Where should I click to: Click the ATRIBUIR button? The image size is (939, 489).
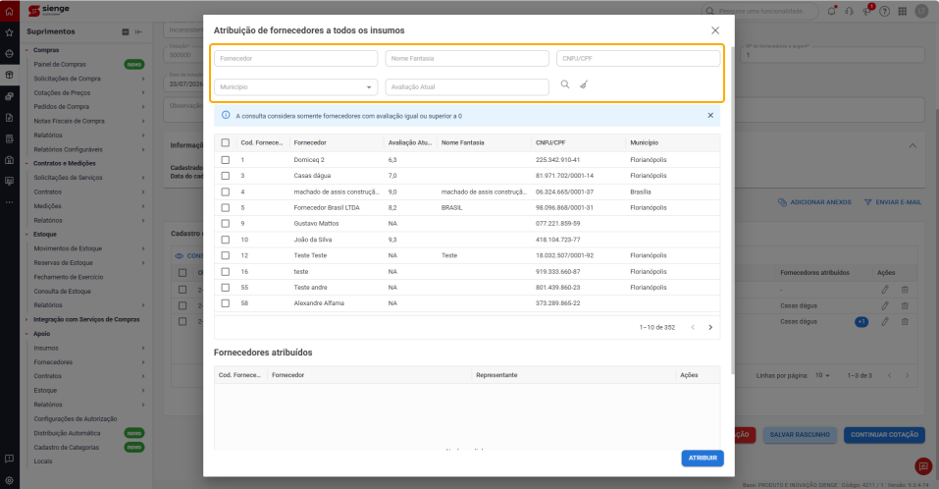tap(702, 458)
